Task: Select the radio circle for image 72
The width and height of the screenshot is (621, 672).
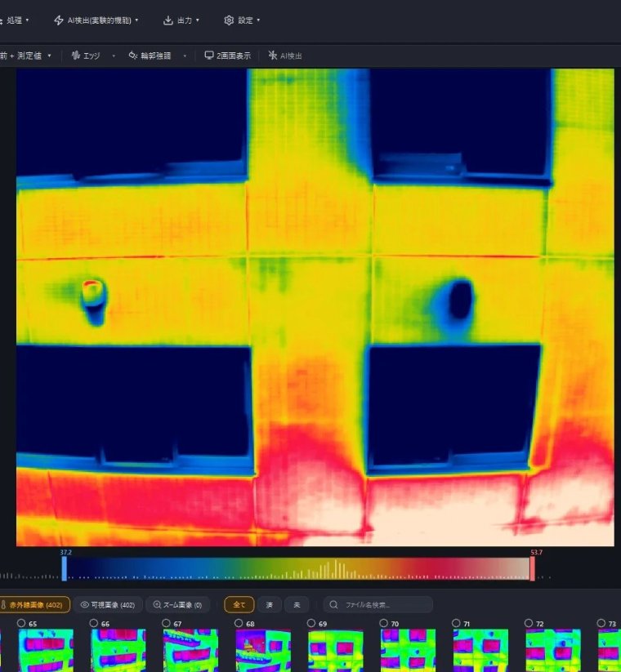Action: [x=529, y=623]
